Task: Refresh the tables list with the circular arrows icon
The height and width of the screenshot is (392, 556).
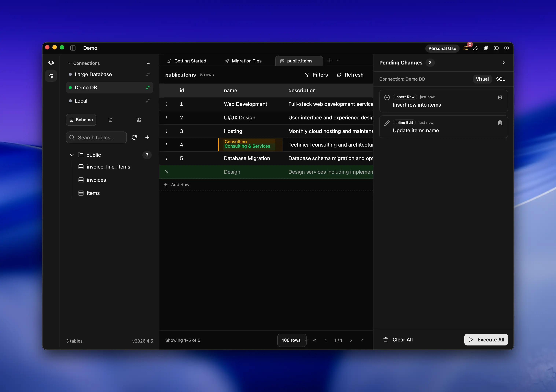Action: pyautogui.click(x=134, y=137)
